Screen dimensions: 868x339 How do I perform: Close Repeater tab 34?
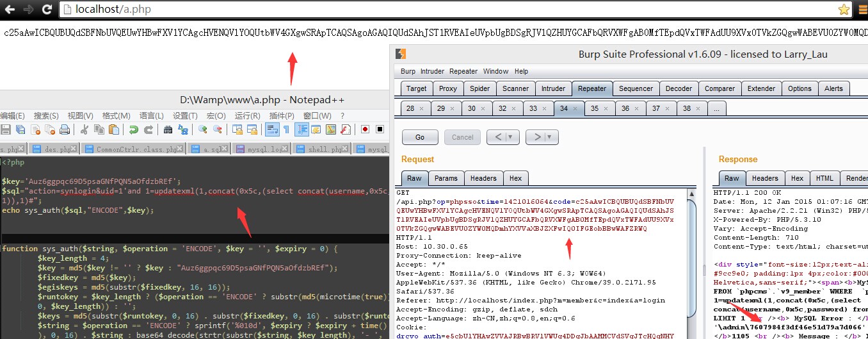575,109
